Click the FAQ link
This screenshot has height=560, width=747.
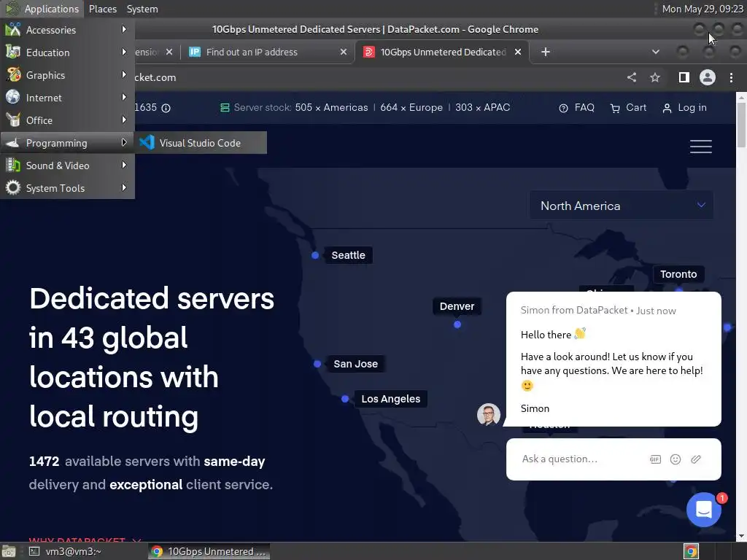(577, 108)
